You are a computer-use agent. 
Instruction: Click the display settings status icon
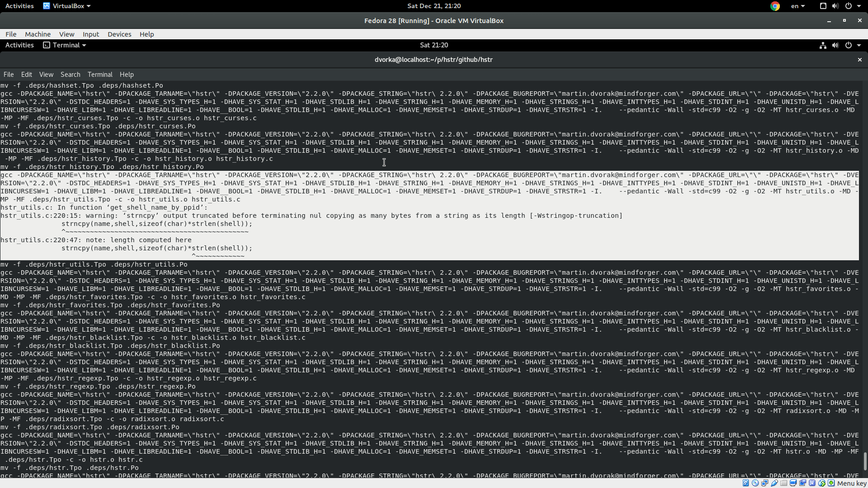point(793,483)
